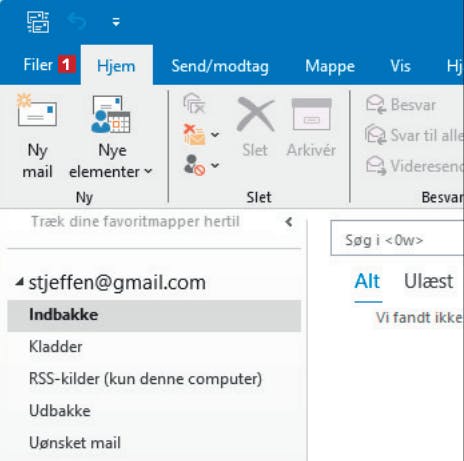Image resolution: width=464 pixels, height=461 pixels.
Task: Filter messages by Ulæst
Action: (x=428, y=281)
